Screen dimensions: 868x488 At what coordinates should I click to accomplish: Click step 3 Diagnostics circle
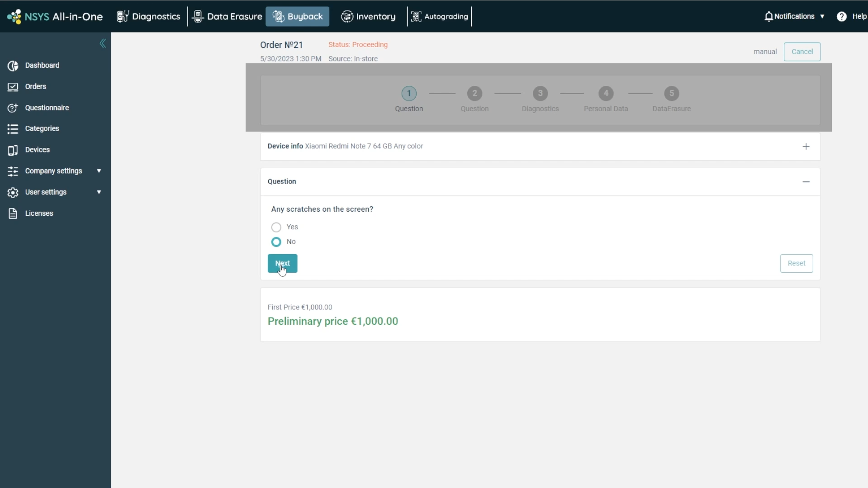[540, 94]
